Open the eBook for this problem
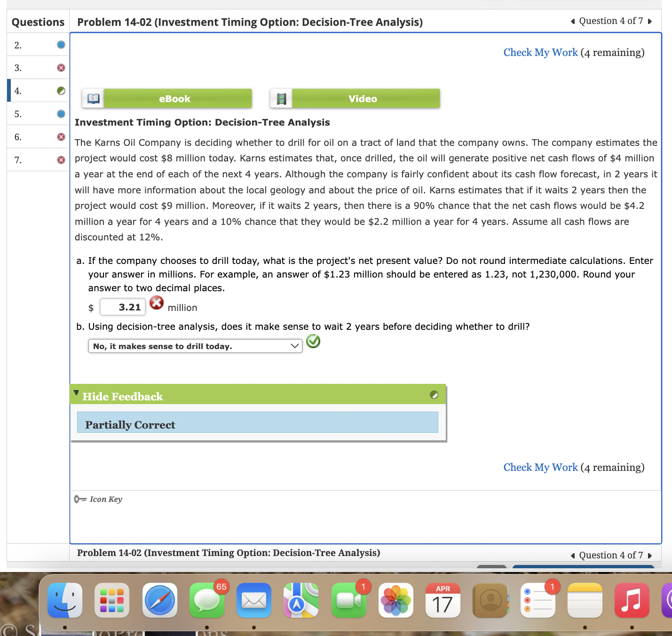 [174, 98]
